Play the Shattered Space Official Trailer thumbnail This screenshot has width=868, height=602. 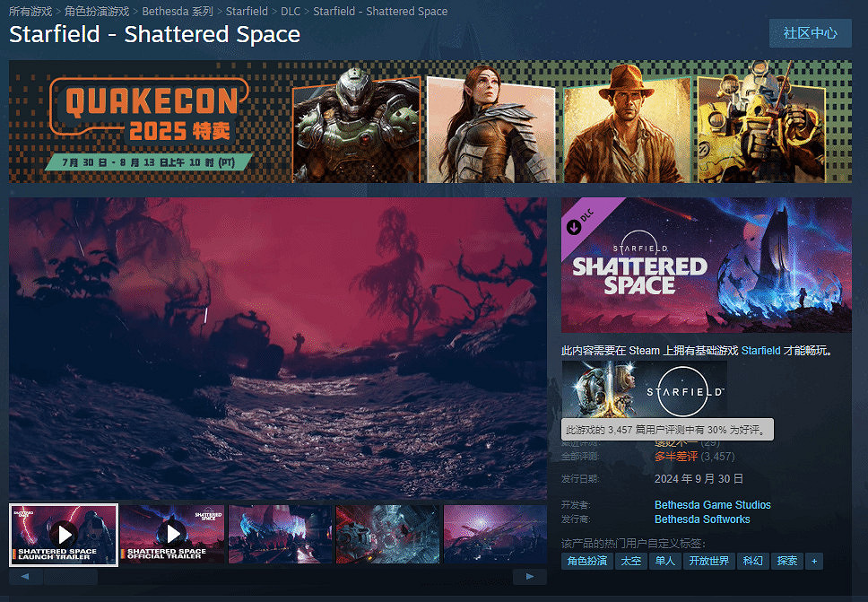click(172, 534)
